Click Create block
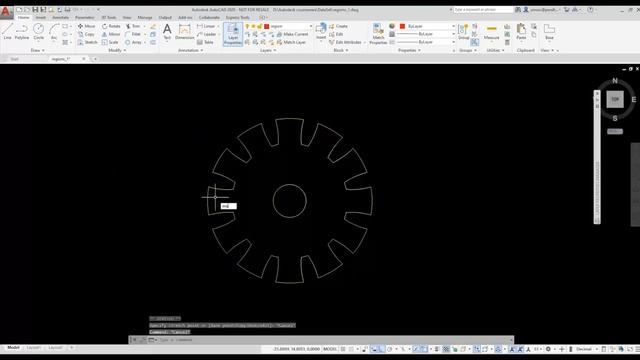640x360 pixels. [x=338, y=26]
